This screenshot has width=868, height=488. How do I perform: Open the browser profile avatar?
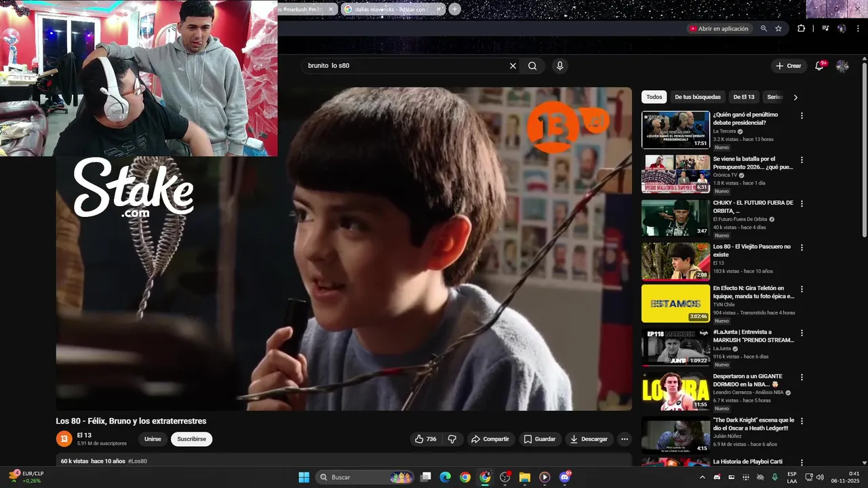[842, 28]
